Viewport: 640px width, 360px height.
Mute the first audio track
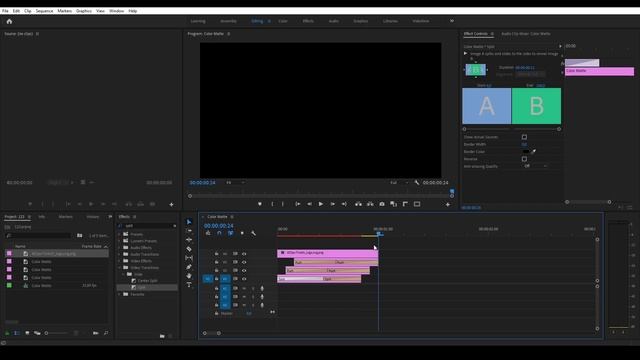coord(244,289)
